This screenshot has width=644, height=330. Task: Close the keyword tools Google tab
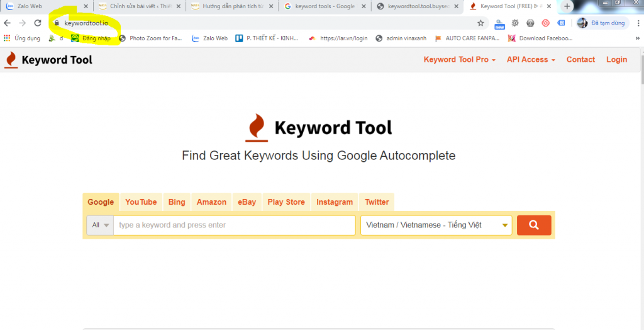tap(364, 6)
